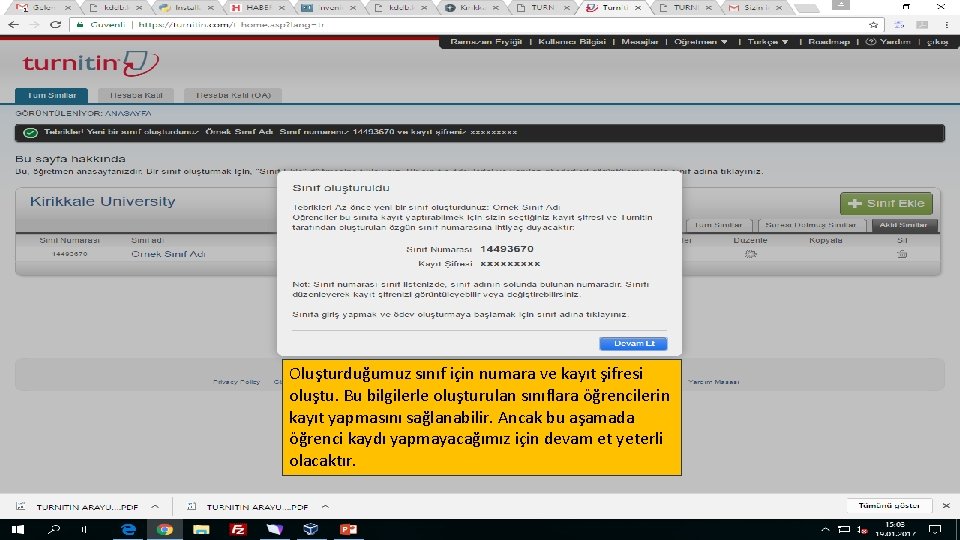Click the blue Devam Et button

point(633,343)
